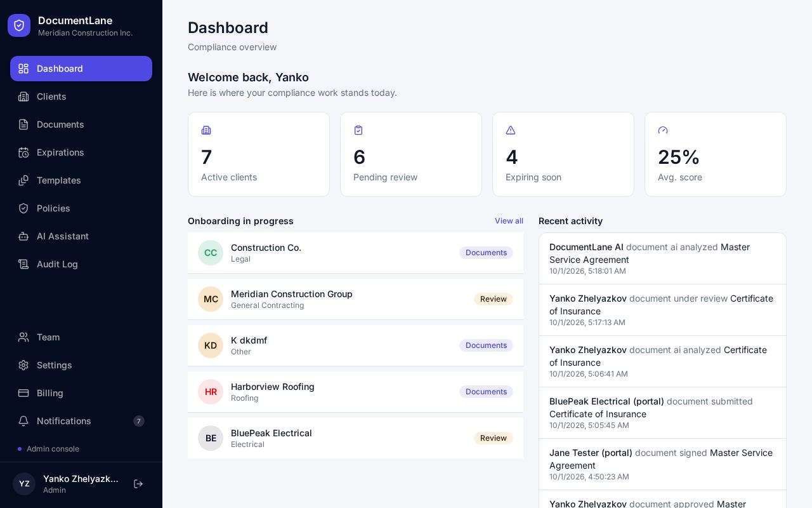Click the Documents file icon

click(x=23, y=124)
